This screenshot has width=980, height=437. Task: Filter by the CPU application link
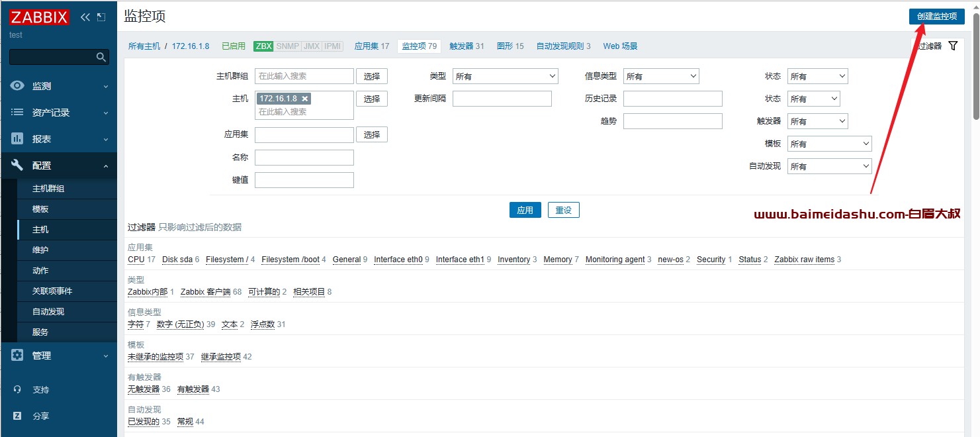[x=136, y=260]
